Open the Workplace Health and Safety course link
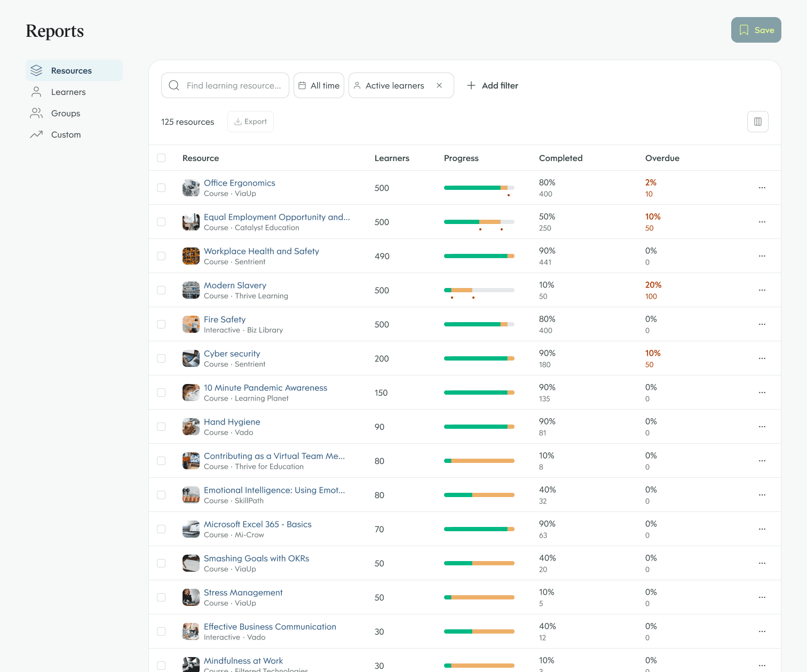 click(x=262, y=251)
